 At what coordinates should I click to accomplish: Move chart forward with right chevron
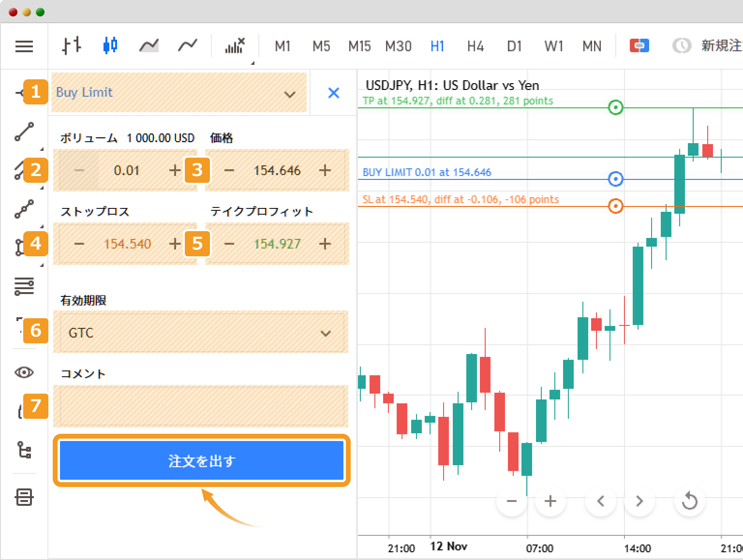639,501
